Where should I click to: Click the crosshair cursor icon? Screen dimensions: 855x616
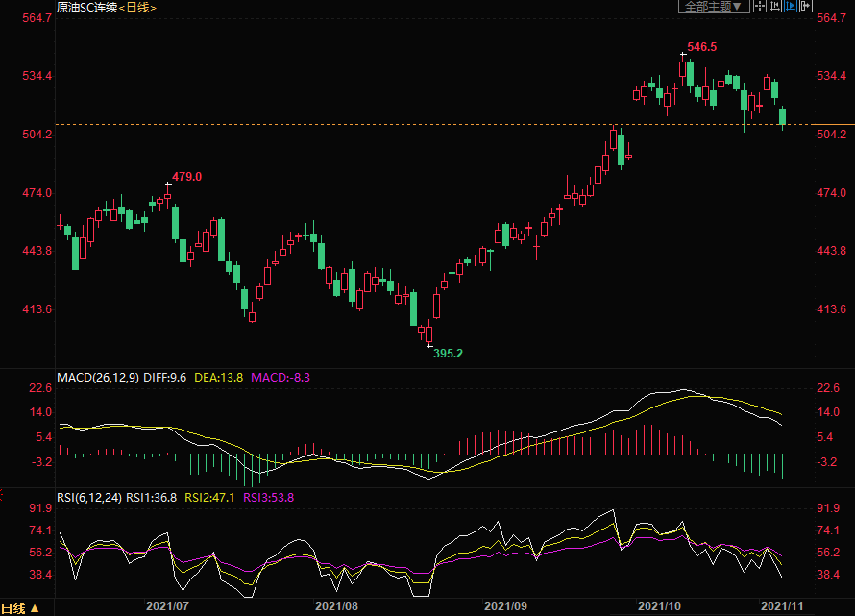coord(759,7)
